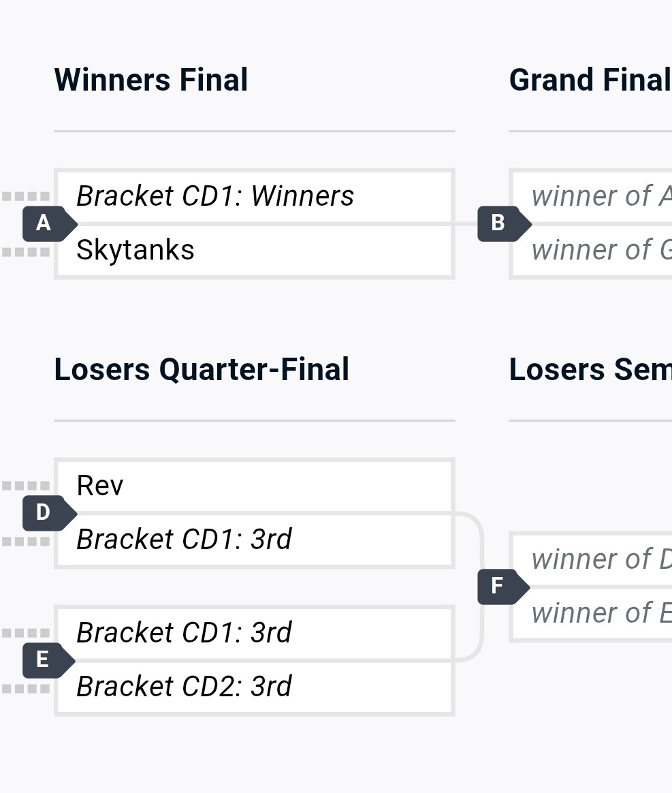Click Bracket CD1: 3rd slot in match D
672x793 pixels.
(255, 540)
